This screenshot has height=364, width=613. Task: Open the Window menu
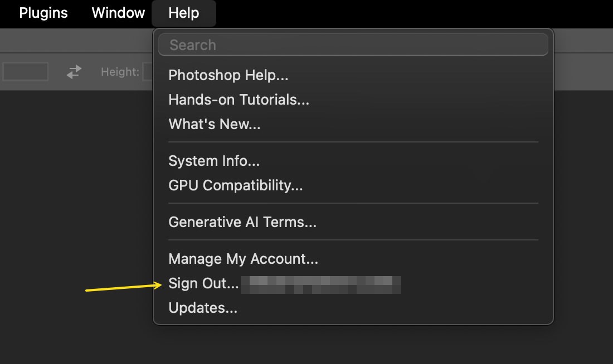(x=118, y=13)
